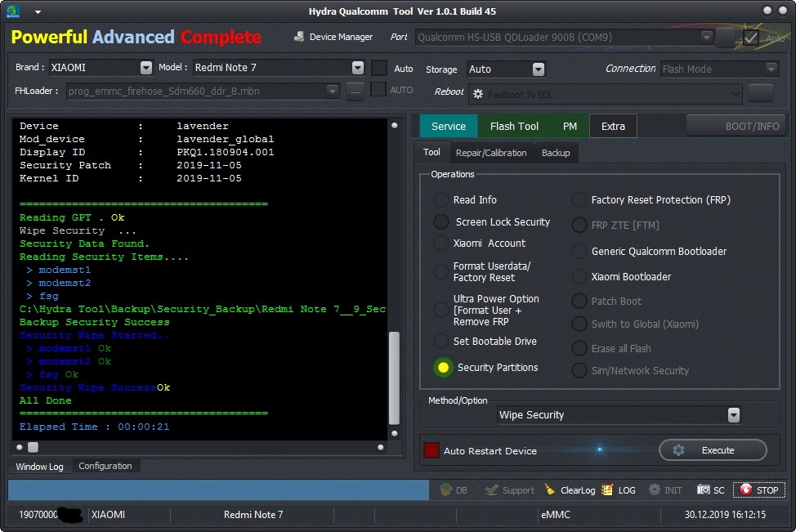Click the BOOT/INFO button
Viewport: 796px width, 532px height.
736,126
